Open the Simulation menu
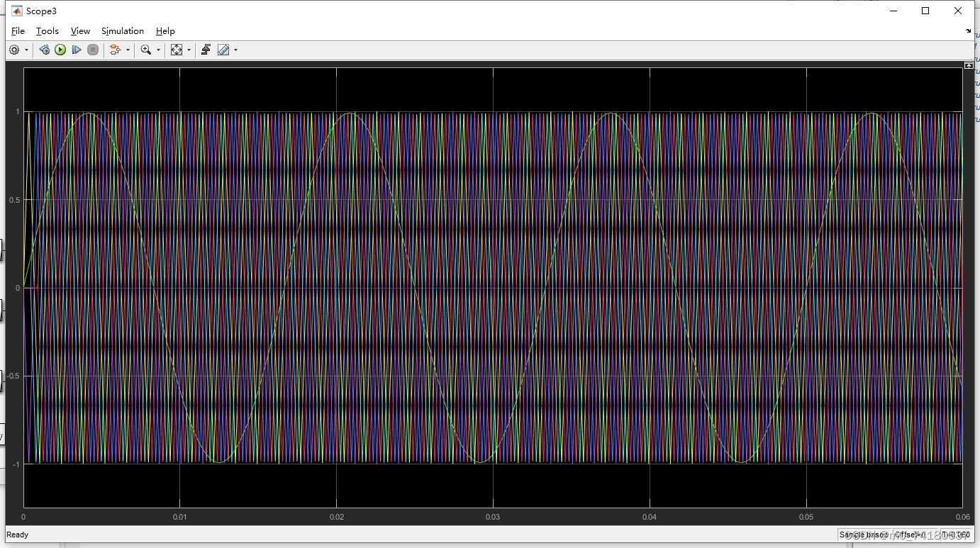980x548 pixels. [123, 31]
